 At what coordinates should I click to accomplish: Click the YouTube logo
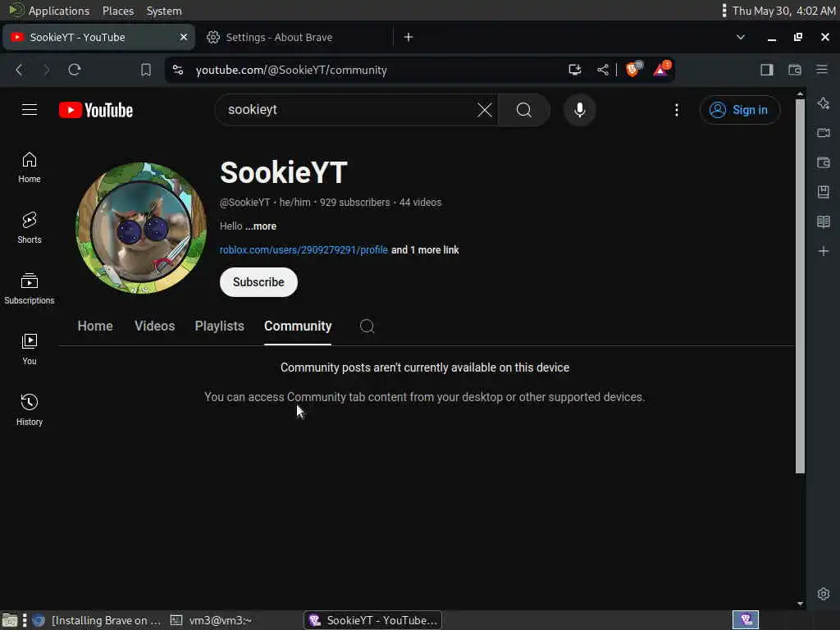coord(96,110)
